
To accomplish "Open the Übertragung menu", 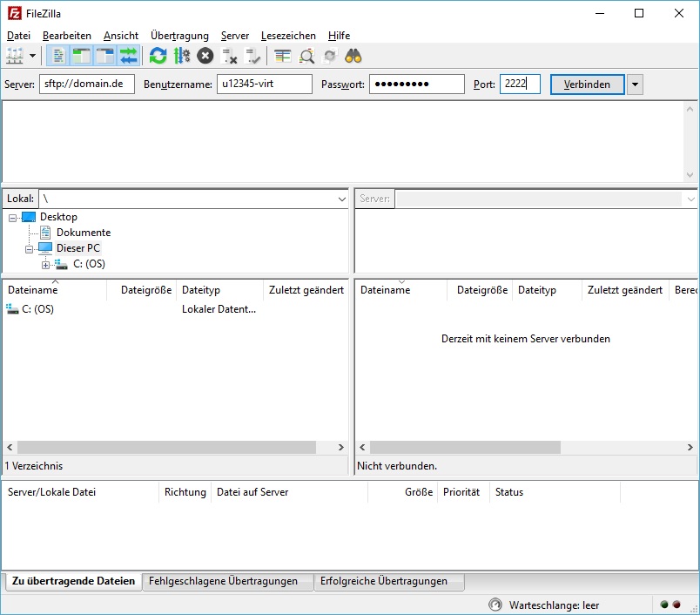I will 179,36.
